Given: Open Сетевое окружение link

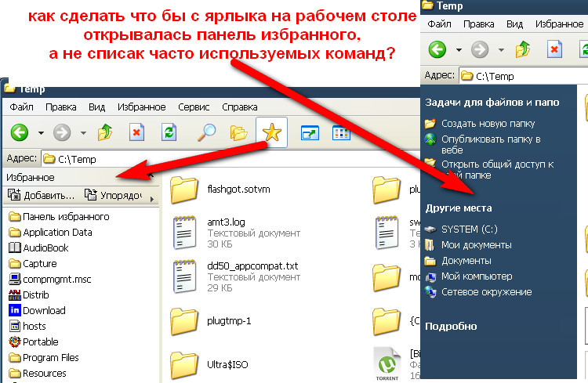Looking at the screenshot, I should tap(478, 292).
